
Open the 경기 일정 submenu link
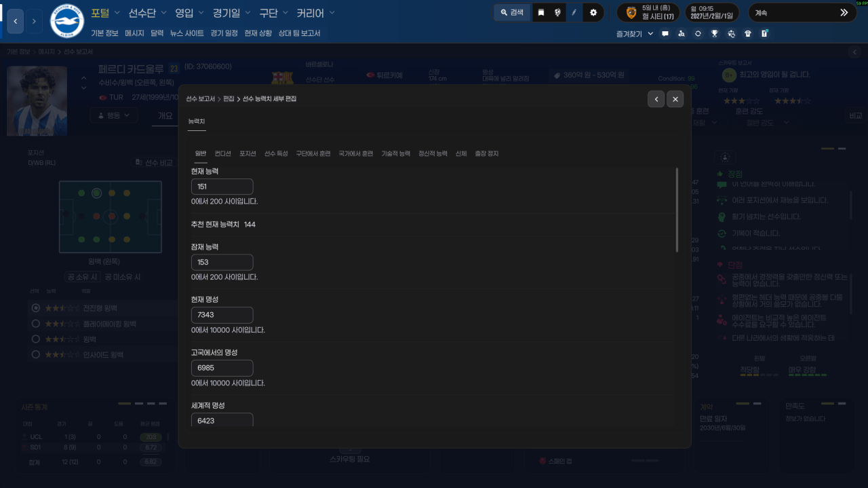pyautogui.click(x=224, y=33)
